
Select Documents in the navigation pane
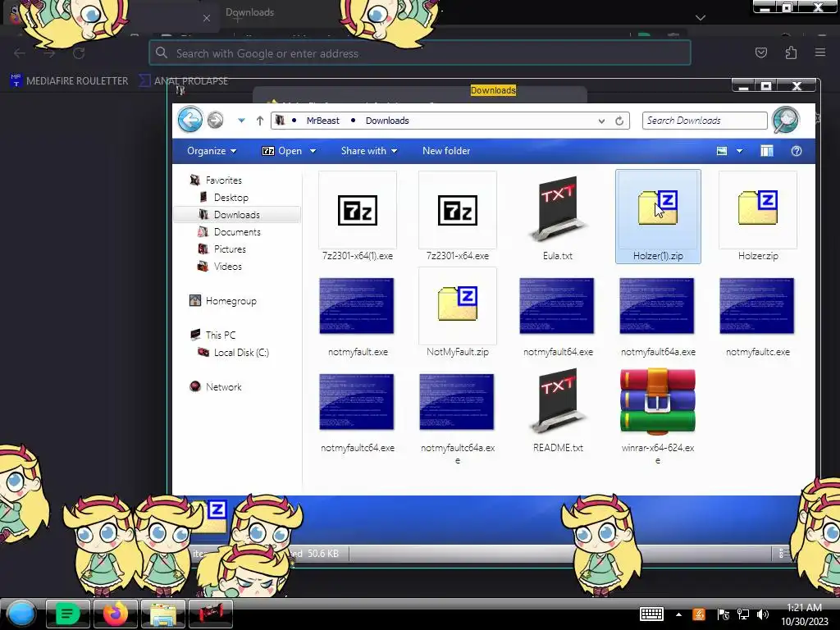point(237,232)
